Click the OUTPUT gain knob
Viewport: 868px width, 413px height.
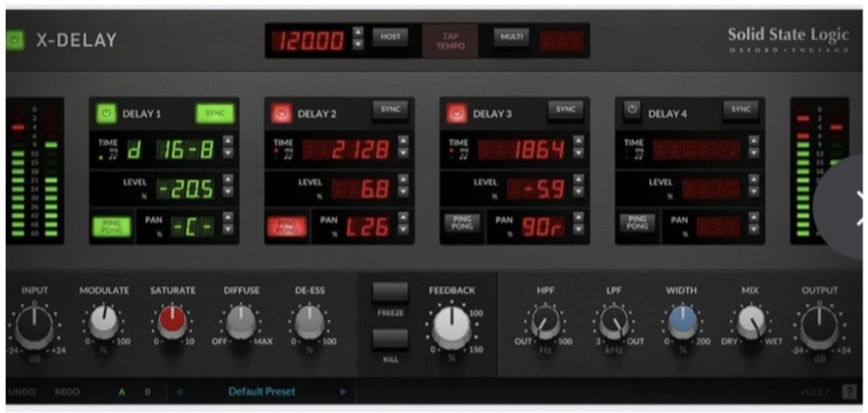click(819, 327)
